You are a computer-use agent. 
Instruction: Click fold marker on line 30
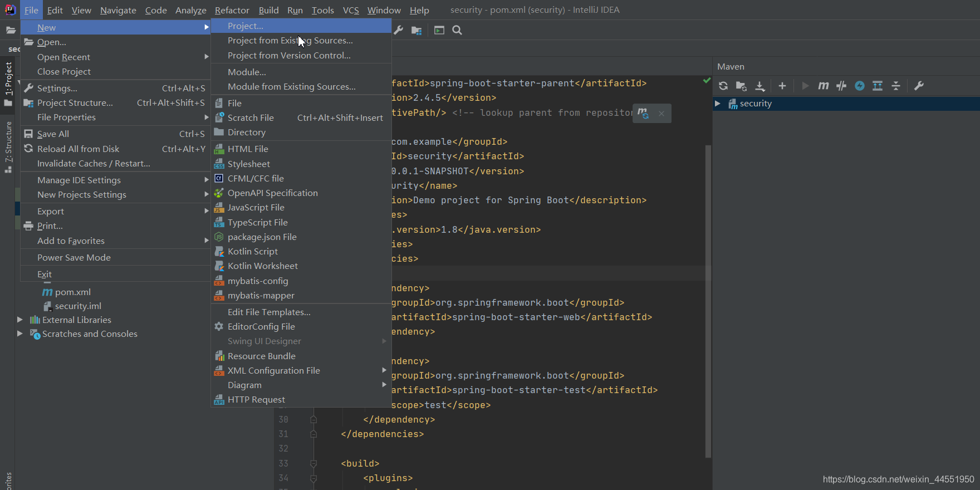(x=313, y=419)
